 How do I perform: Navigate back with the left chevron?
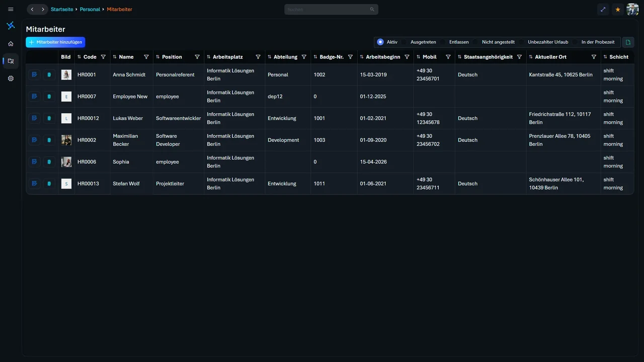point(32,10)
